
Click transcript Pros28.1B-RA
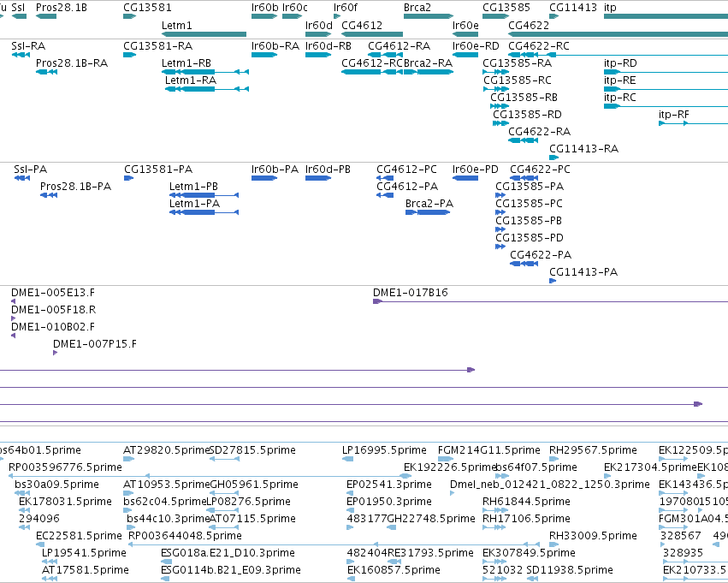click(x=72, y=63)
